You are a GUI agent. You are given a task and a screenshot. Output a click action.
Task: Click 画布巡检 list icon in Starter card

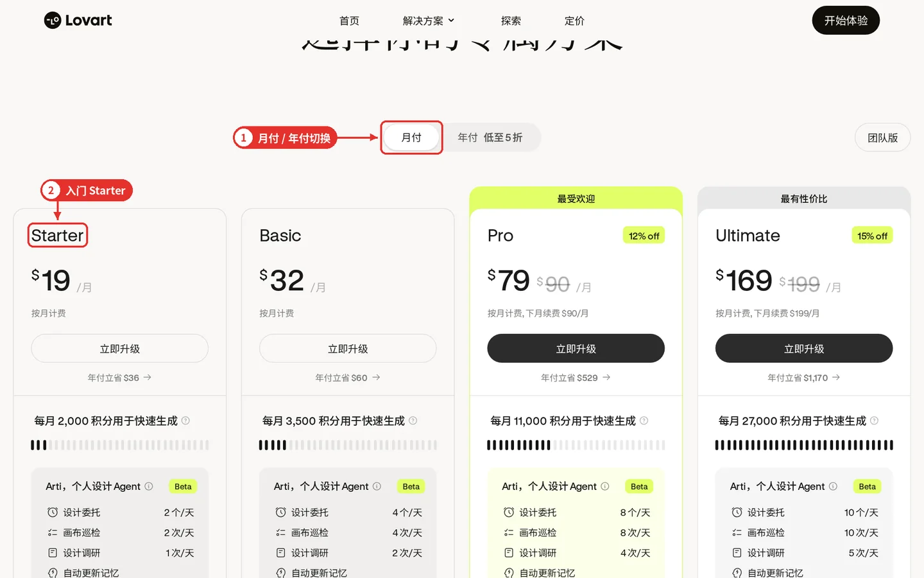[x=53, y=532]
